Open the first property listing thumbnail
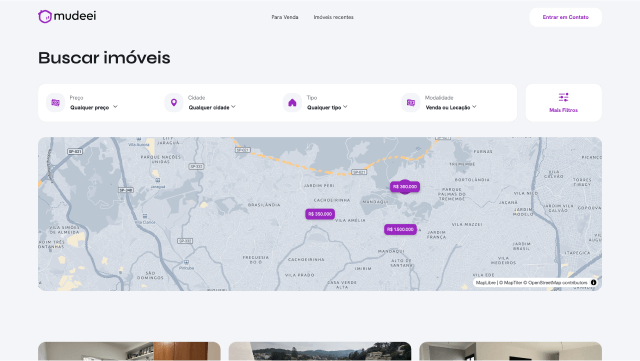Image resolution: width=640 pixels, height=361 pixels. coord(129,351)
